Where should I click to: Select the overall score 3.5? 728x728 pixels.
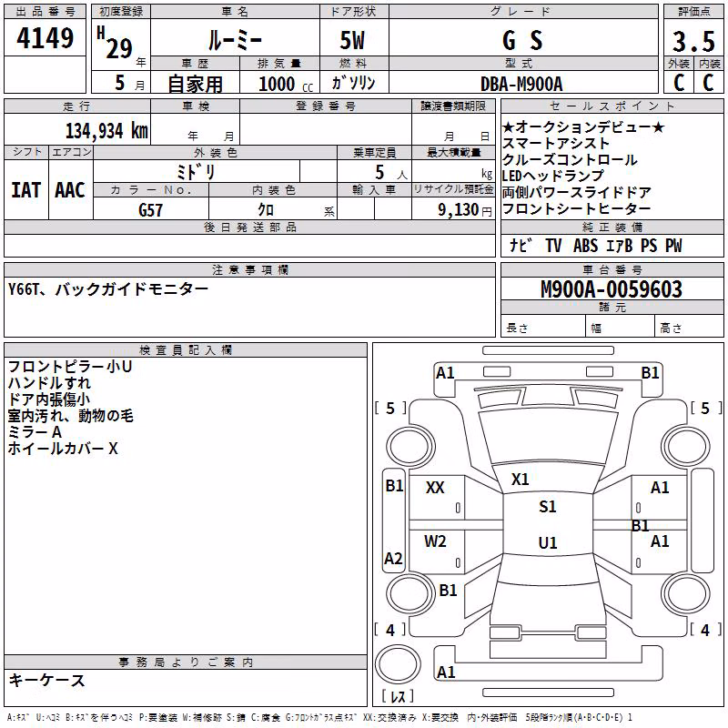(x=693, y=41)
